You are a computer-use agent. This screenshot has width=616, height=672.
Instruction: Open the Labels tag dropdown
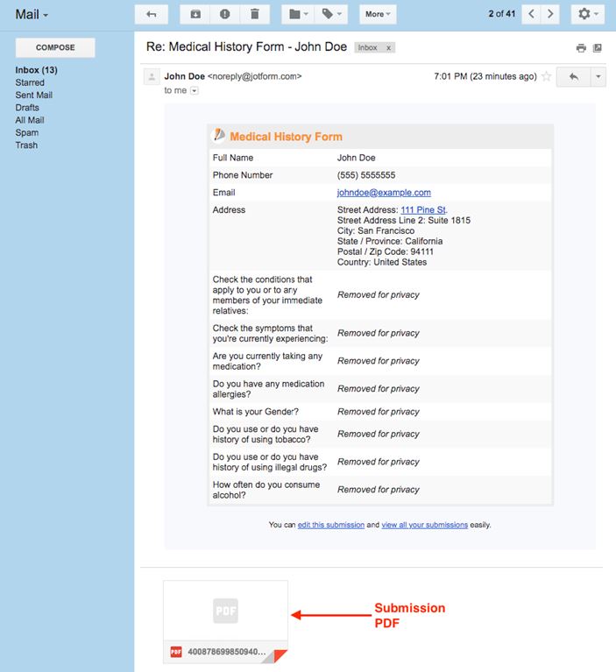[332, 14]
